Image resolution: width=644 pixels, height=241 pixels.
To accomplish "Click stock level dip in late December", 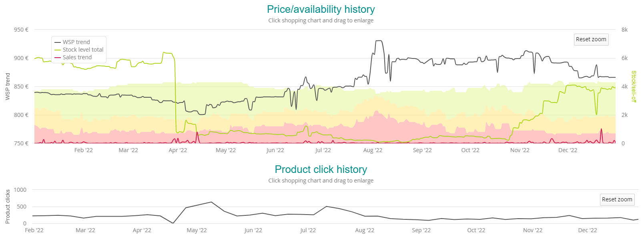I will 596,114.
